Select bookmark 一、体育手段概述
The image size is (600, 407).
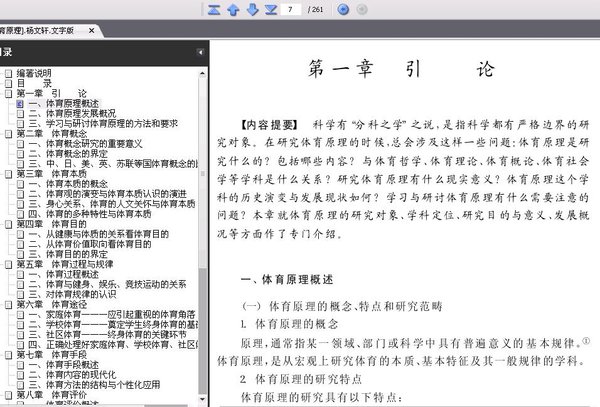click(x=64, y=365)
